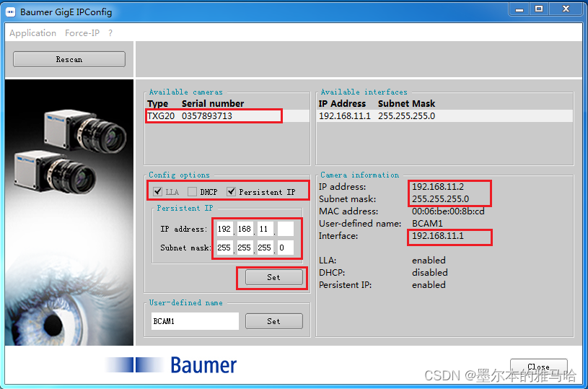The height and width of the screenshot is (389, 588).
Task: Click the Serial number column header
Action: click(213, 103)
